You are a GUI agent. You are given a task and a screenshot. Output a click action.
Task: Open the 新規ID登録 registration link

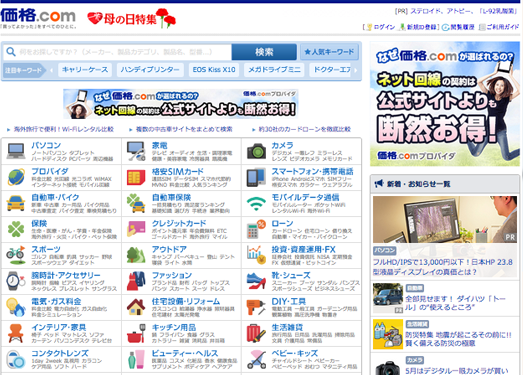422,27
